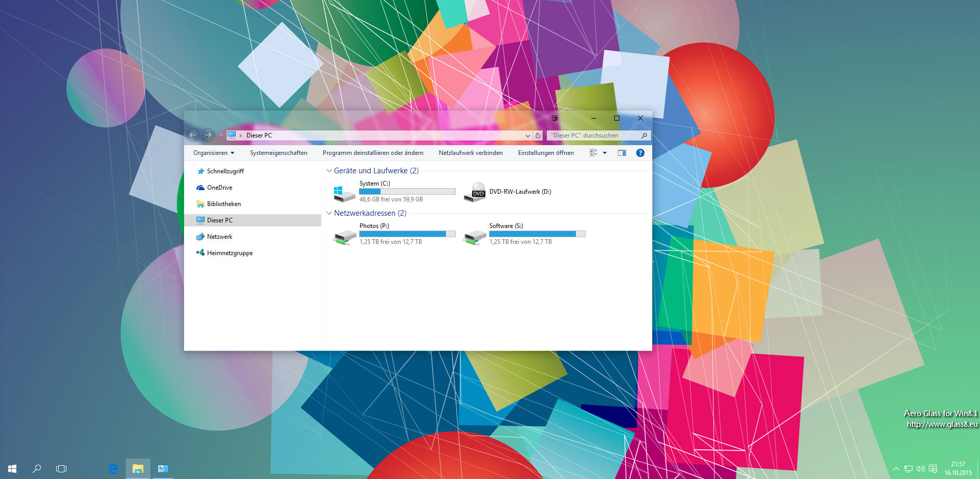
Task: Minimize the Explorer window
Action: coord(593,118)
